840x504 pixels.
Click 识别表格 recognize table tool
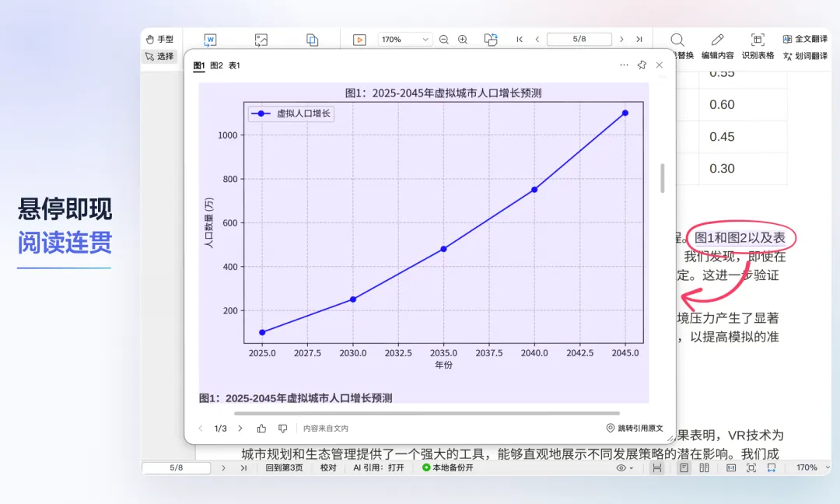(x=758, y=46)
